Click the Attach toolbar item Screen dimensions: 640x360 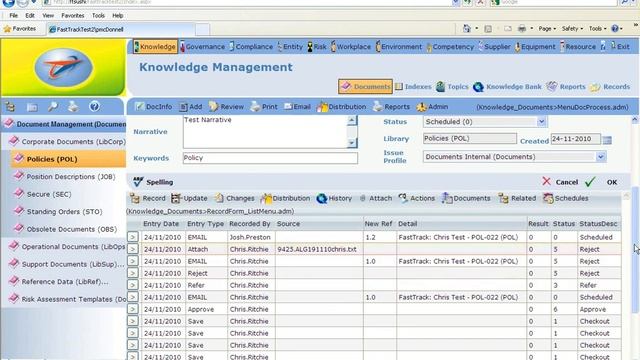point(376,198)
